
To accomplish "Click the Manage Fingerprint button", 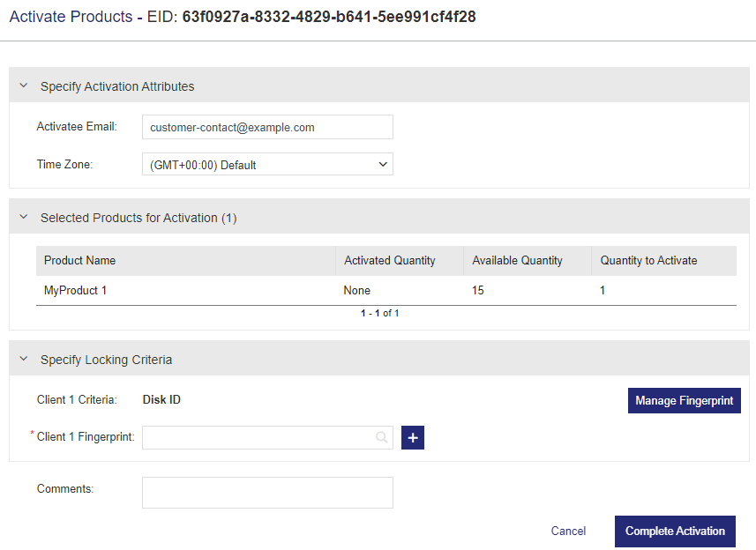I will tap(685, 401).
